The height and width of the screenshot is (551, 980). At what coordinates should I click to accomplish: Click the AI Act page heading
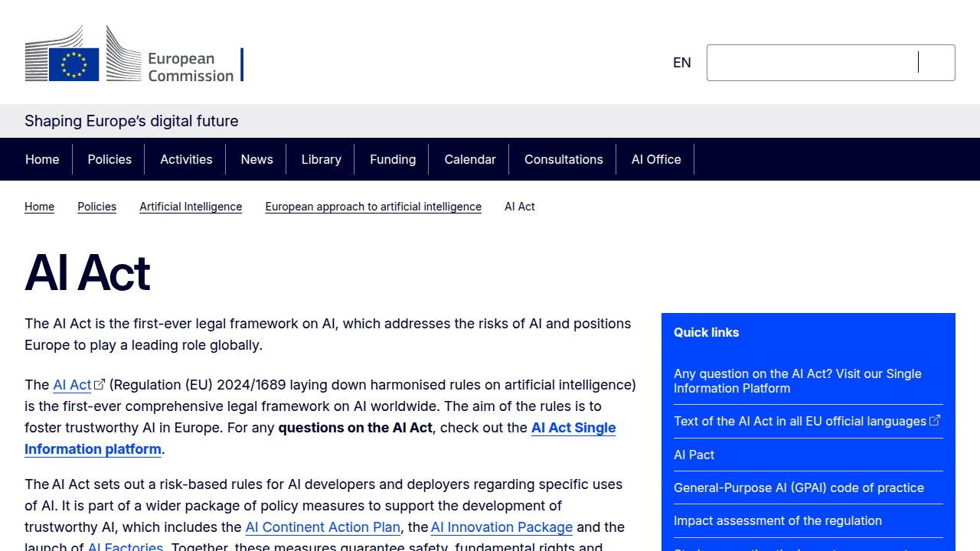click(87, 272)
